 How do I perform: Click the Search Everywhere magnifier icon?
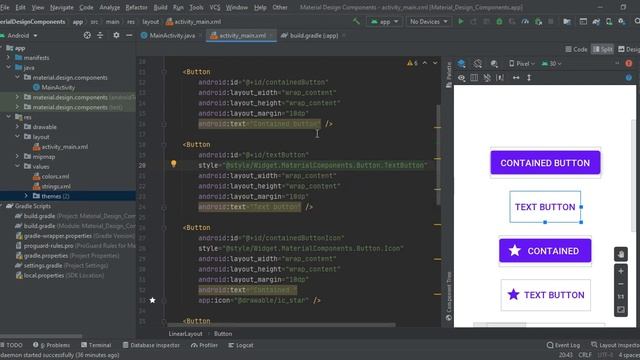(637, 21)
